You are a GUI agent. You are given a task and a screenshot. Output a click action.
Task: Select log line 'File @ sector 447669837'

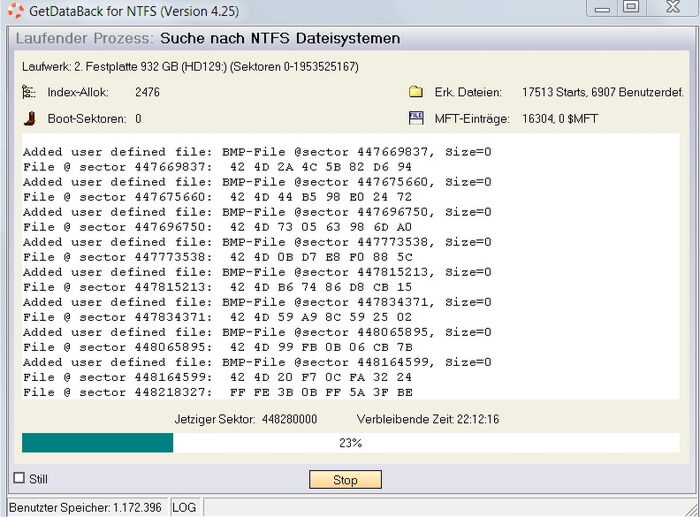pos(217,167)
